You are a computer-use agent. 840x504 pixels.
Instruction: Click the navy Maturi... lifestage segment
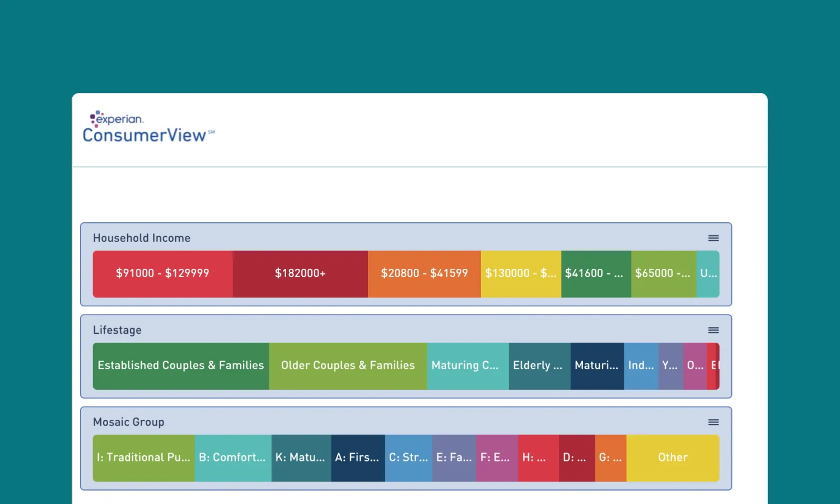point(597,366)
